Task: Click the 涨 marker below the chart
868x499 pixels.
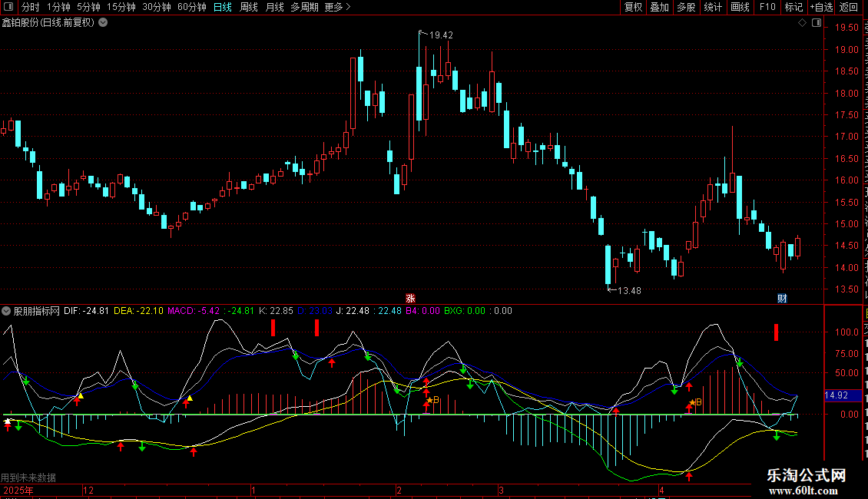Action: (x=410, y=298)
